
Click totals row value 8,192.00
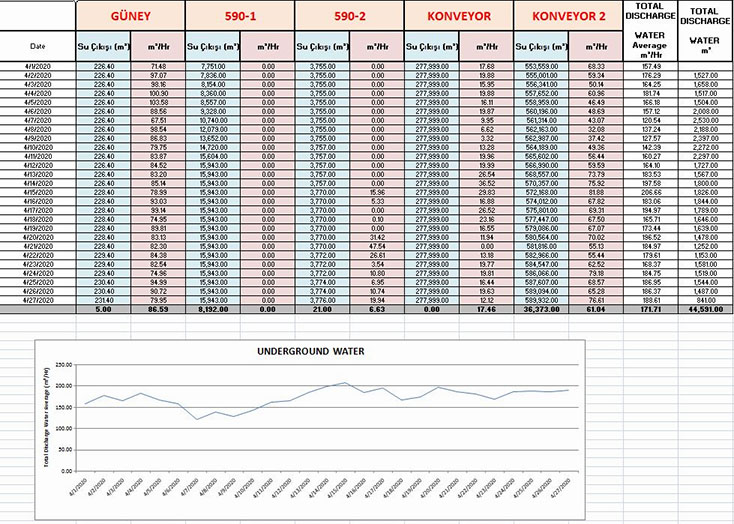(x=213, y=310)
